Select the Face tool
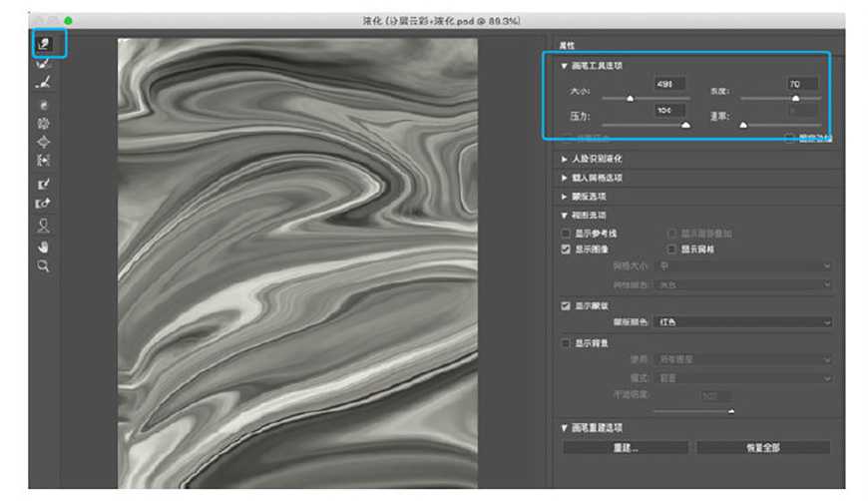This screenshot has height=501, width=868. tap(44, 226)
